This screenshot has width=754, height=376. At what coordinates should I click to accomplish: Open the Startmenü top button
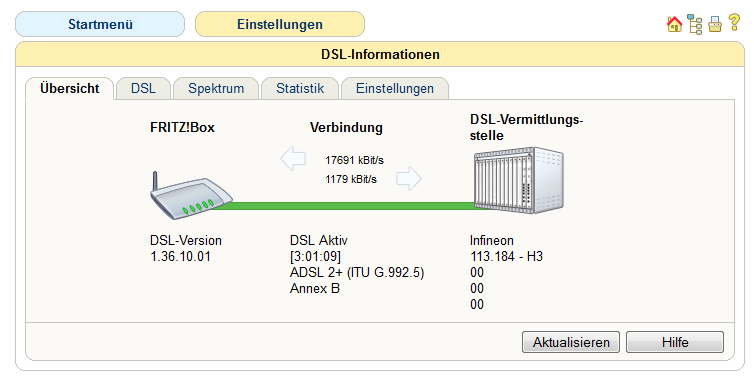point(100,24)
